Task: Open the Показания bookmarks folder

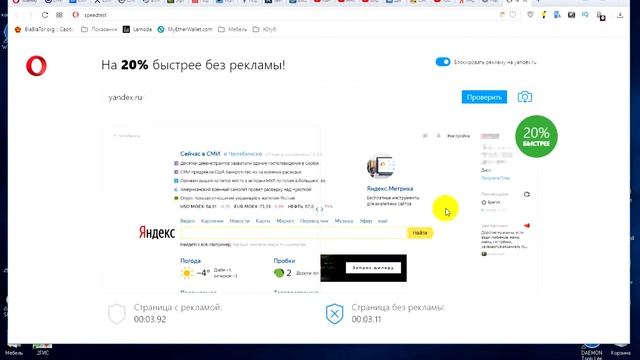Action: point(99,29)
